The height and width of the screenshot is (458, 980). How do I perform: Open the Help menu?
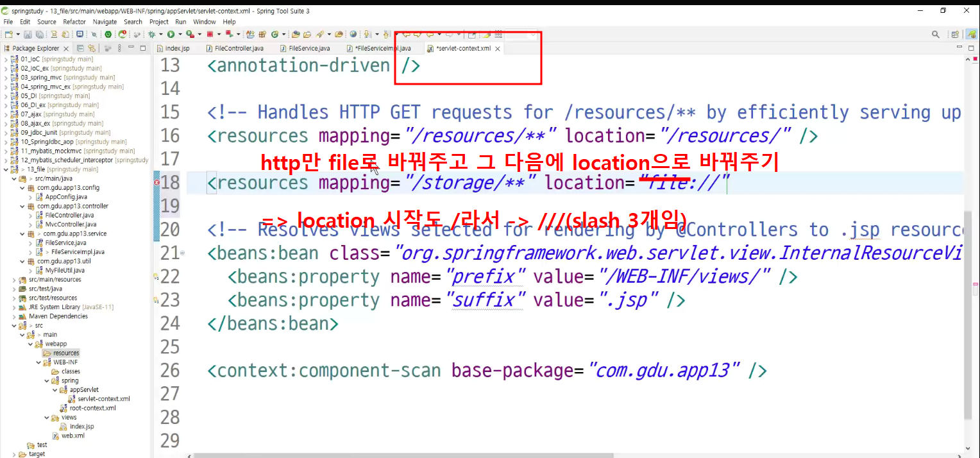pyautogui.click(x=230, y=22)
